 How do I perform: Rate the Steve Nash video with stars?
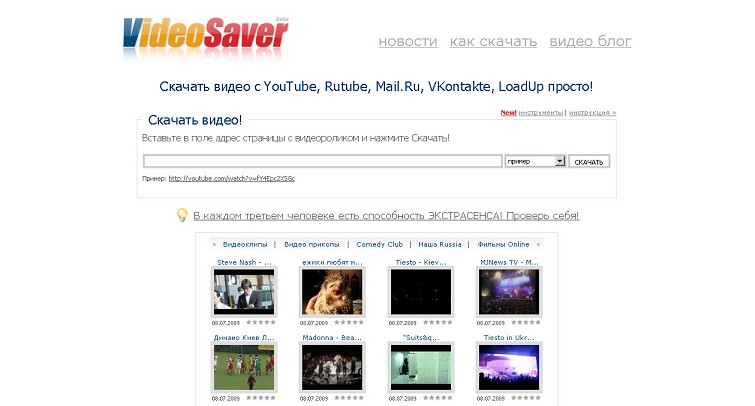[261, 323]
